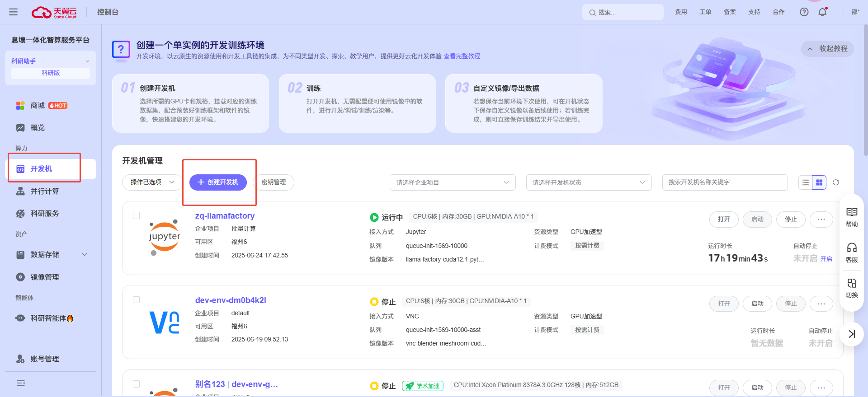The height and width of the screenshot is (397, 868).
Task: Open more options for zq-llamafactory
Action: tap(821, 219)
